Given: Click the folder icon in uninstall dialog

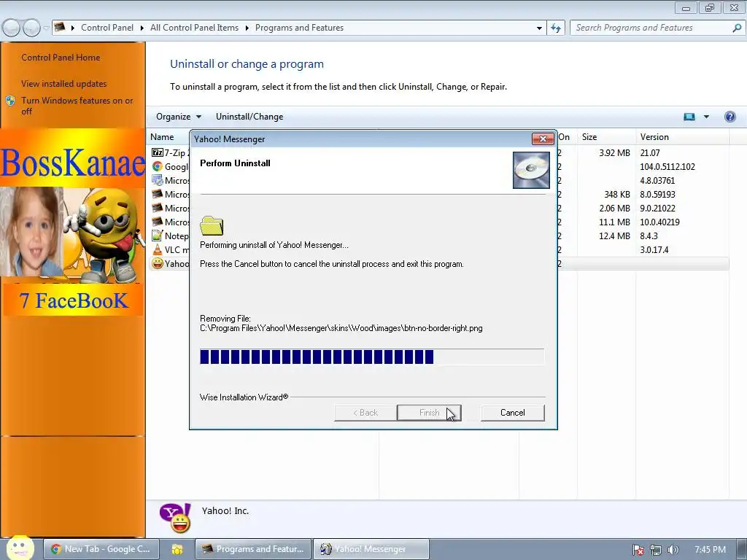Looking at the screenshot, I should [212, 226].
